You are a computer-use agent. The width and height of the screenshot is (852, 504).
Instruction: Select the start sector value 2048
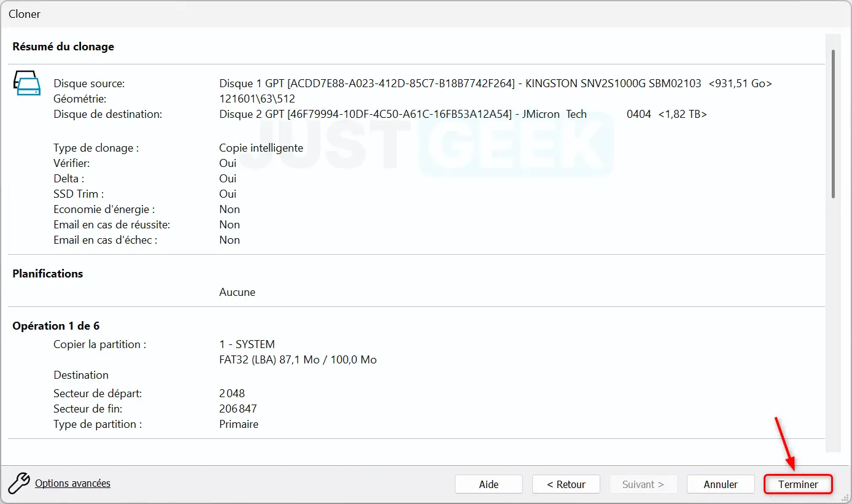click(232, 394)
